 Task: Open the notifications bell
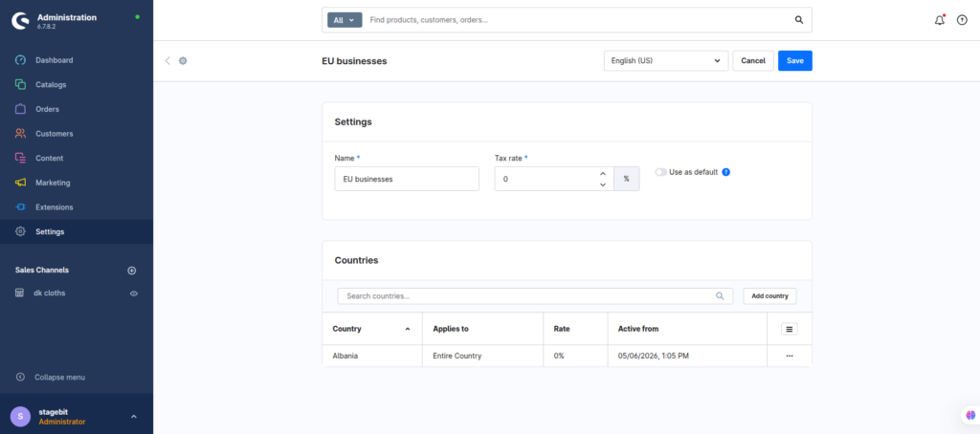940,20
